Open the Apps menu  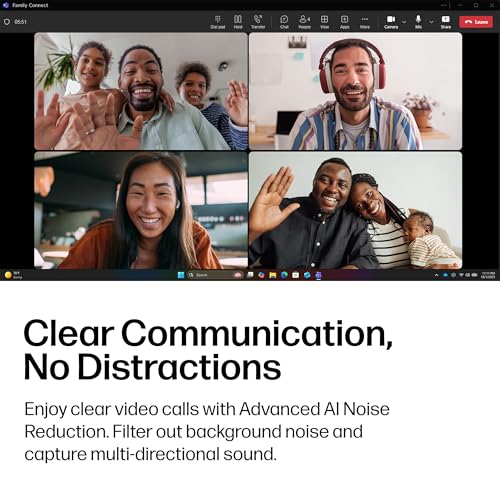pos(344,22)
